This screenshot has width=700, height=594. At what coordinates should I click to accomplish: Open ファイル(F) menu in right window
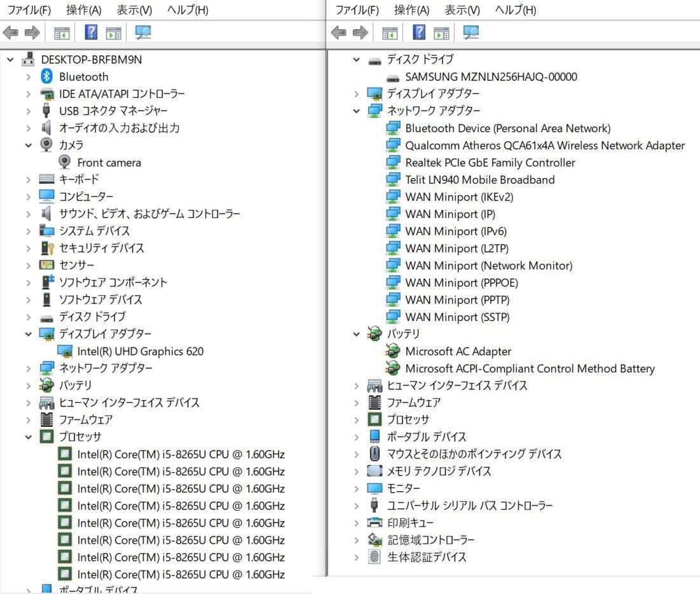pyautogui.click(x=357, y=10)
